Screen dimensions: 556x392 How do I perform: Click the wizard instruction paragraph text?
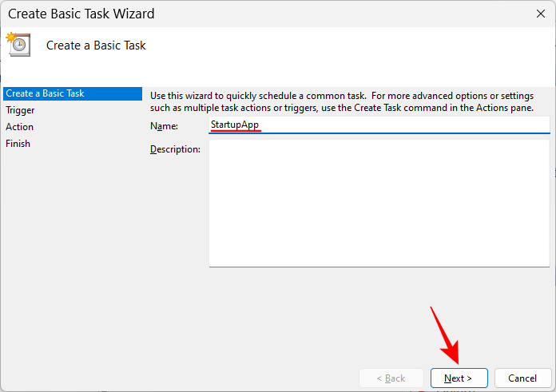[x=344, y=101]
